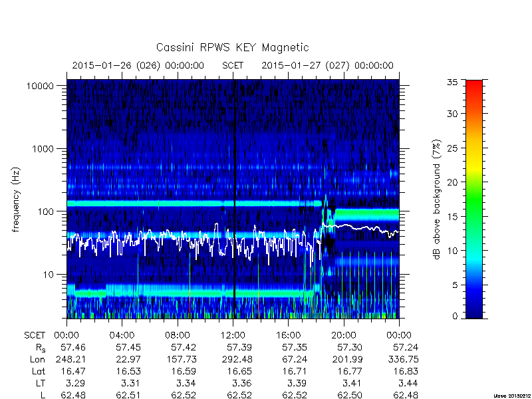Click the color bar tick value 30
532x399 pixels.
pyautogui.click(x=452, y=114)
